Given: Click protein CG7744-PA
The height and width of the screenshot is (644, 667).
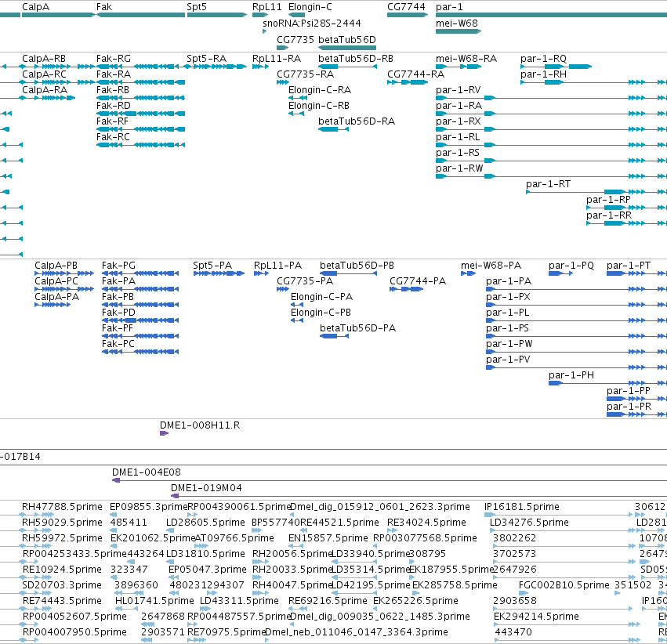Looking at the screenshot, I should point(406,289).
